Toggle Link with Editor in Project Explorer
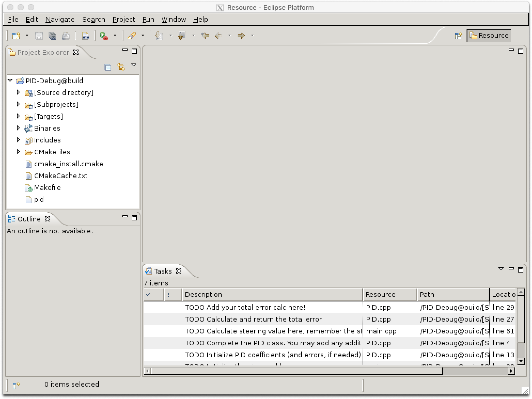Viewport: 532px width, 399px height. tap(121, 67)
